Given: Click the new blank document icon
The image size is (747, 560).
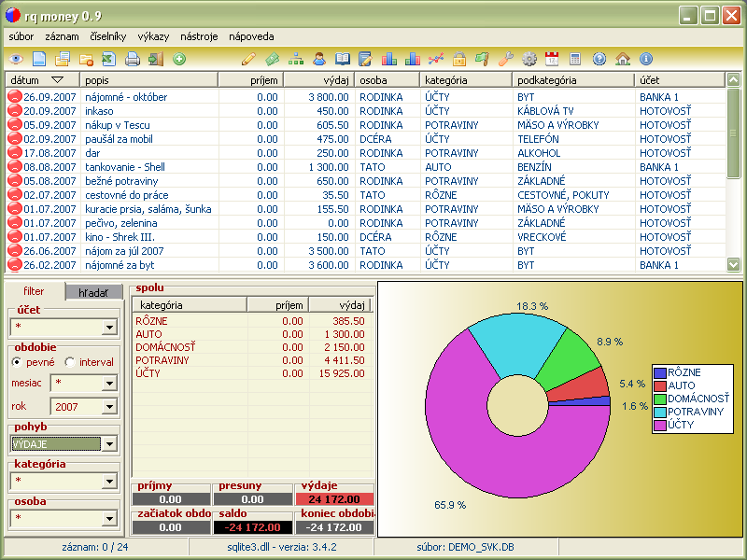Looking at the screenshot, I should 39,59.
